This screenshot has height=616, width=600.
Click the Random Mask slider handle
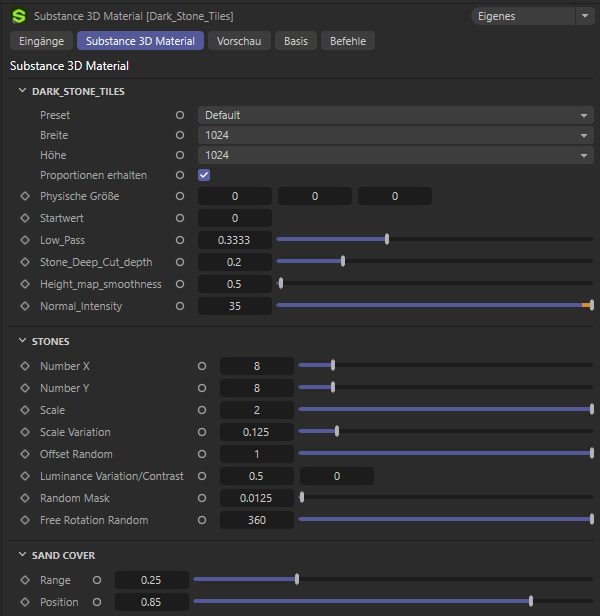point(302,497)
